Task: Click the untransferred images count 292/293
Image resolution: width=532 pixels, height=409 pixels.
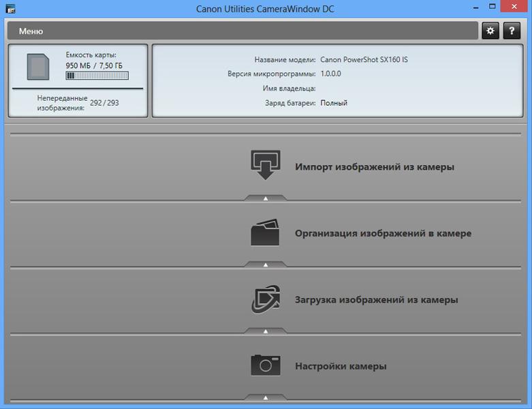Action: [104, 104]
